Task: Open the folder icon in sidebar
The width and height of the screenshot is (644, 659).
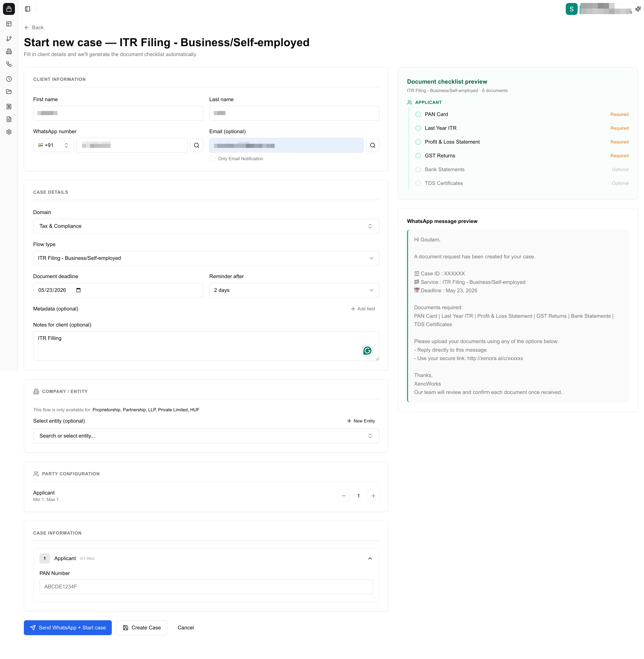Action: point(9,92)
